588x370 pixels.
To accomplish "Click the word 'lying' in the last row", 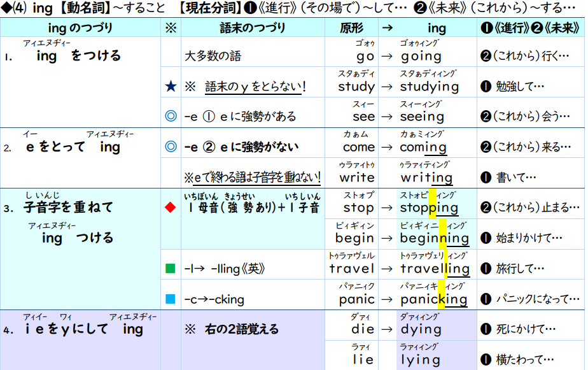I will (420, 360).
